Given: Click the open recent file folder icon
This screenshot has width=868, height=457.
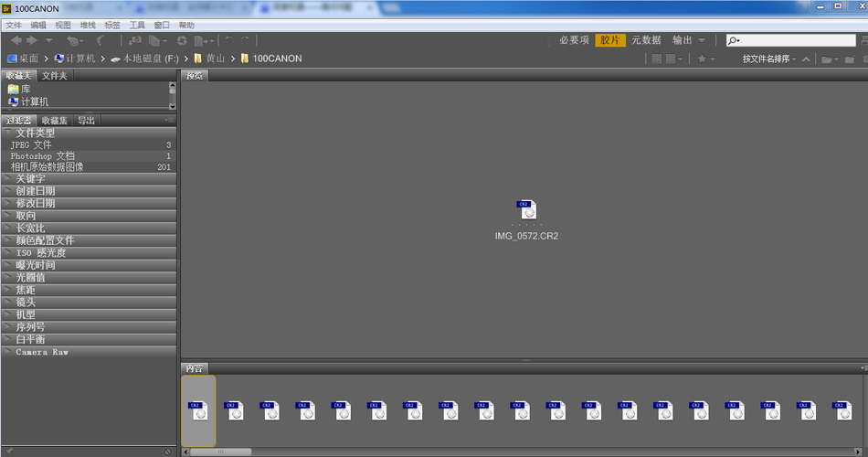Looking at the screenshot, I should pyautogui.click(x=830, y=59).
